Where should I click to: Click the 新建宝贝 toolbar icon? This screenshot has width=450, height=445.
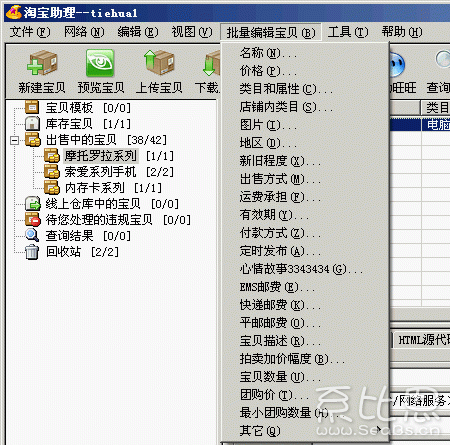pyautogui.click(x=42, y=63)
